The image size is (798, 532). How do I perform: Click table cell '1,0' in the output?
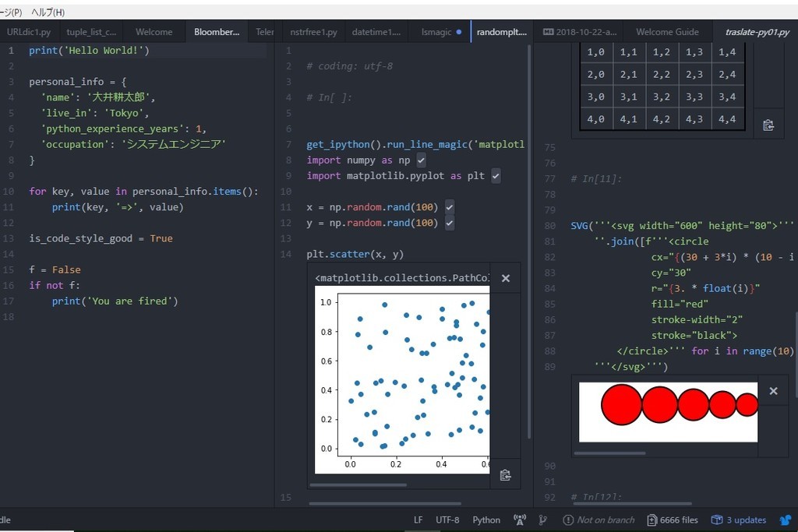click(595, 52)
